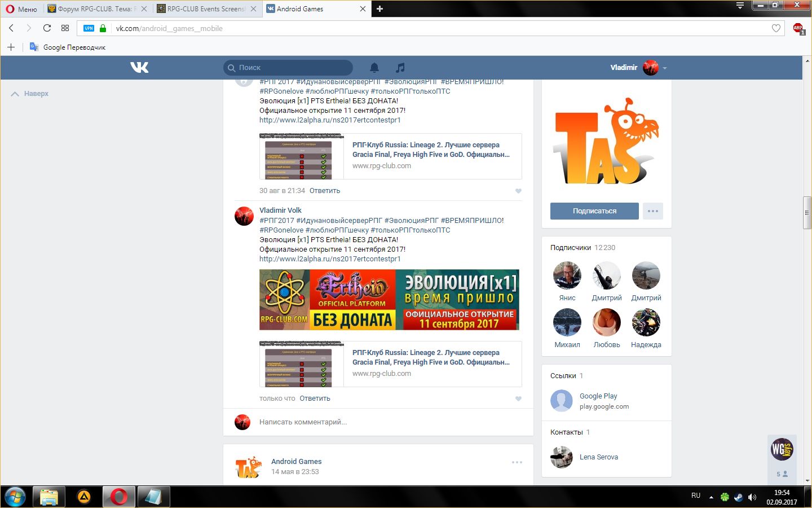Viewport: 812px width, 508px height.
Task: Like the comment from 30 авг в 21:34
Action: [x=518, y=191]
